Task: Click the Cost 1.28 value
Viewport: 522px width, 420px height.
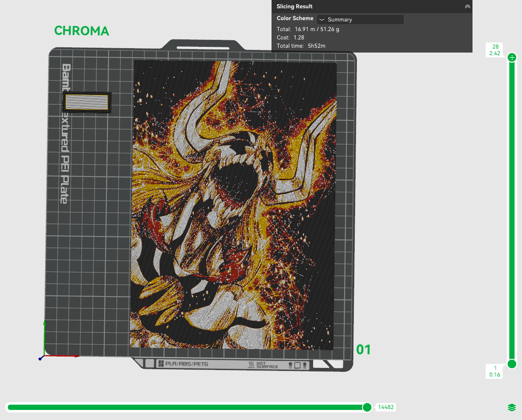Action: 299,38
